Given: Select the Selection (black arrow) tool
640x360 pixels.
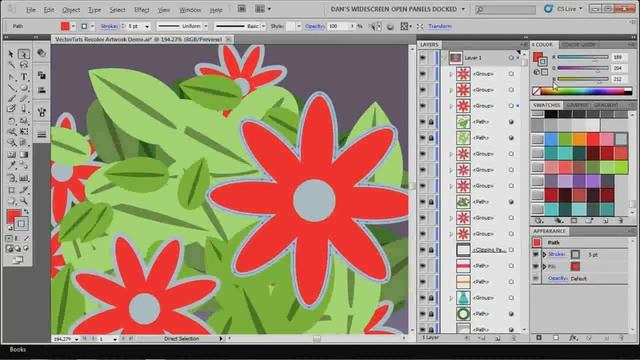Looking at the screenshot, I should tap(11, 54).
